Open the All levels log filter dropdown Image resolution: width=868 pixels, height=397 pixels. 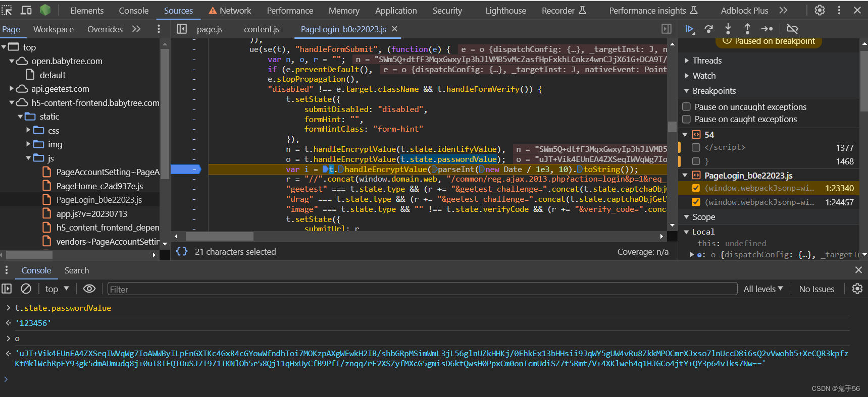tap(763, 289)
